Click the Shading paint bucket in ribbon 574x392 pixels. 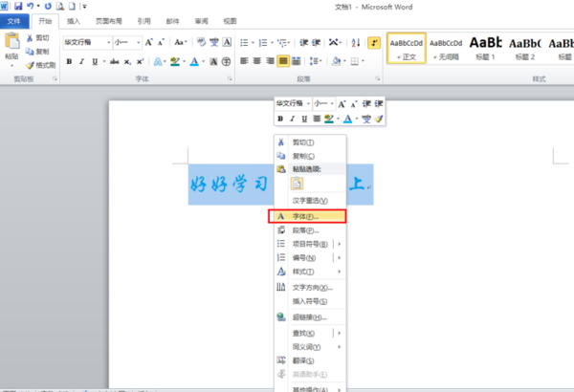tap(337, 61)
